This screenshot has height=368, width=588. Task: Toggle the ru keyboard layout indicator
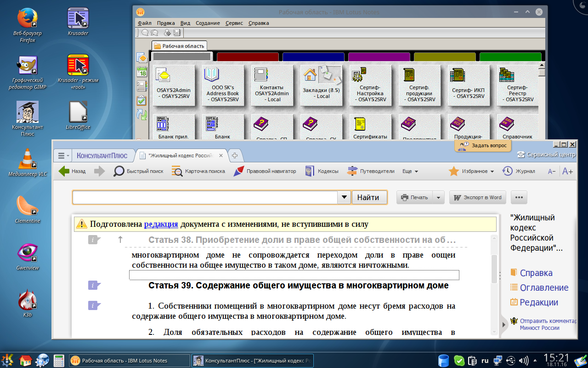(x=485, y=360)
